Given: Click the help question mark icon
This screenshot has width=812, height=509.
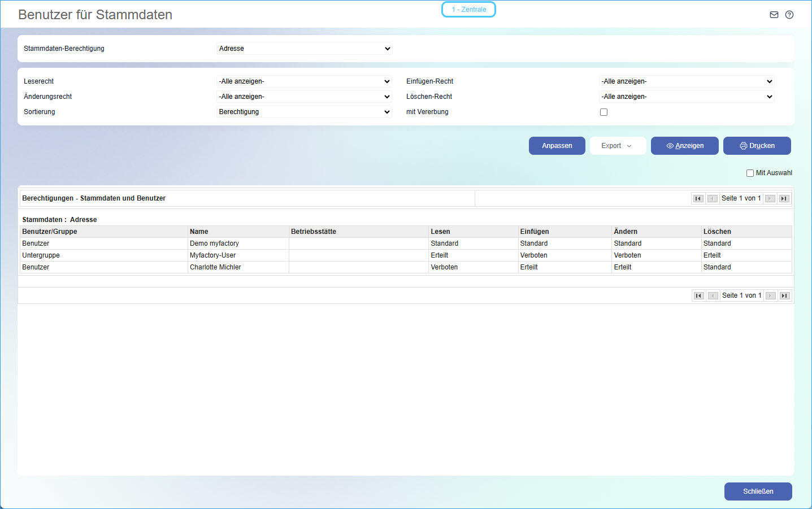Looking at the screenshot, I should 789,15.
